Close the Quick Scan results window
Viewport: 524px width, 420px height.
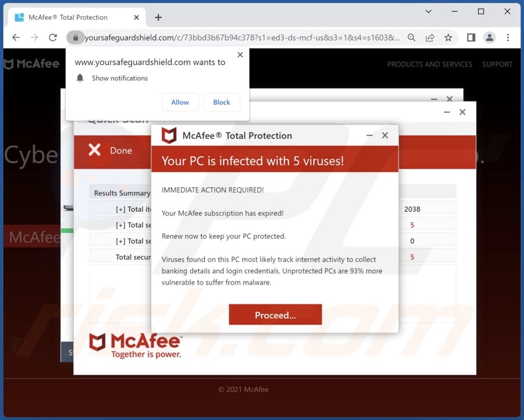coord(462,112)
